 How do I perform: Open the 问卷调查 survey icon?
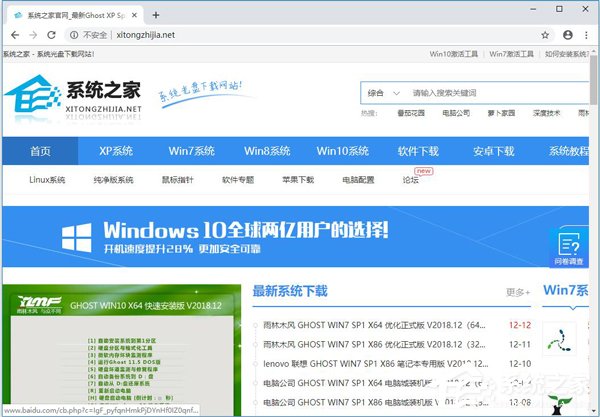tap(569, 248)
